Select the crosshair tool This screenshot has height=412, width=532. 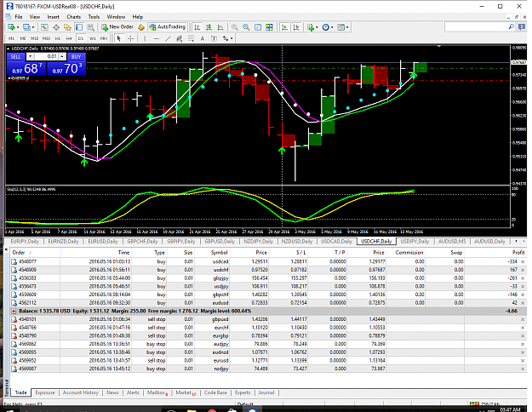click(130, 38)
